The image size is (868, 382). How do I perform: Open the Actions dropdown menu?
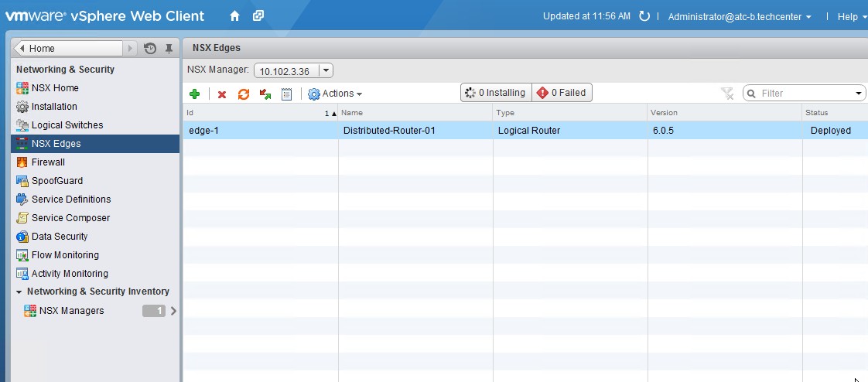335,94
